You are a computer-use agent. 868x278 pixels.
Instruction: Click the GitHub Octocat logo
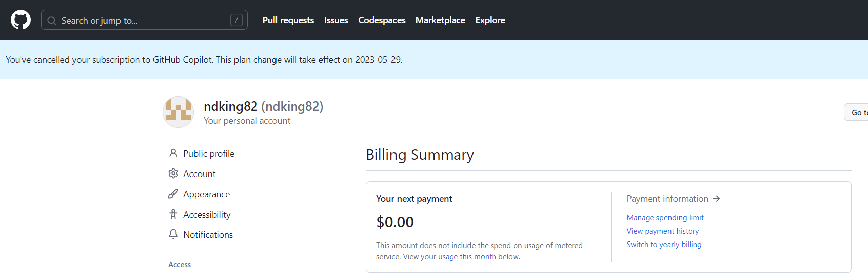coord(21,20)
